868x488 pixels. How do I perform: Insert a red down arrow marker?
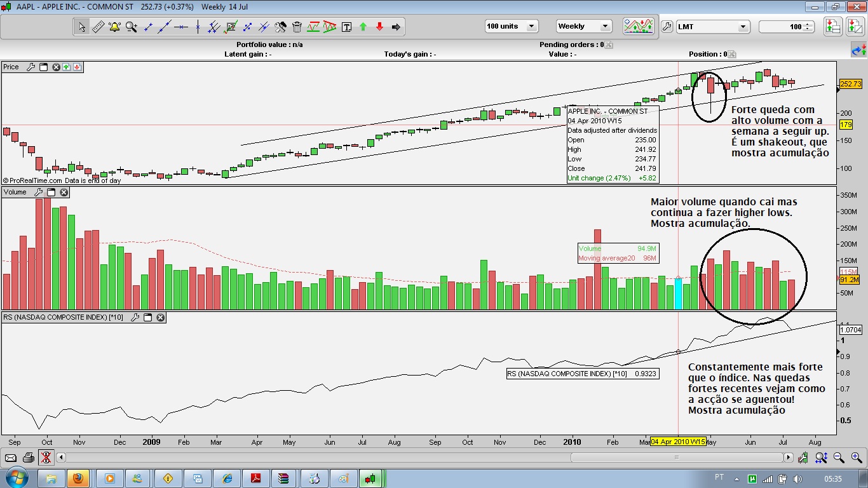(x=379, y=27)
